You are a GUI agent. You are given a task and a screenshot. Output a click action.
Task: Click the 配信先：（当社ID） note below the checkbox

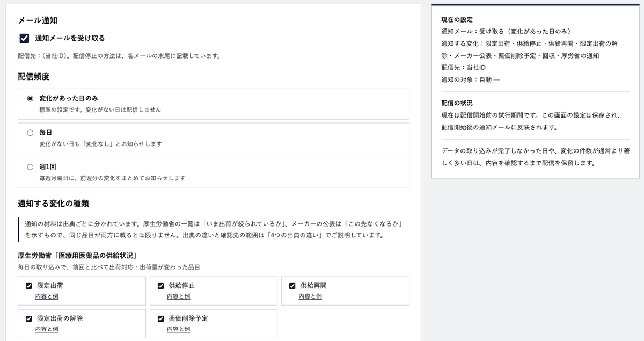point(119,56)
